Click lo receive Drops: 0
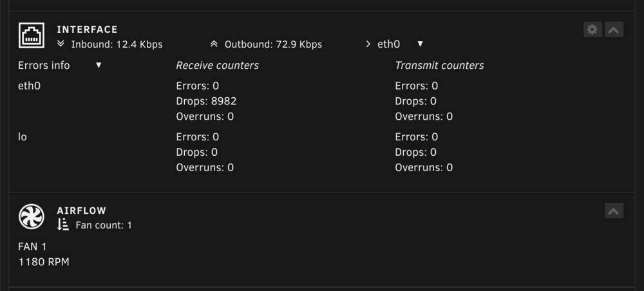The width and height of the screenshot is (644, 291). click(196, 153)
